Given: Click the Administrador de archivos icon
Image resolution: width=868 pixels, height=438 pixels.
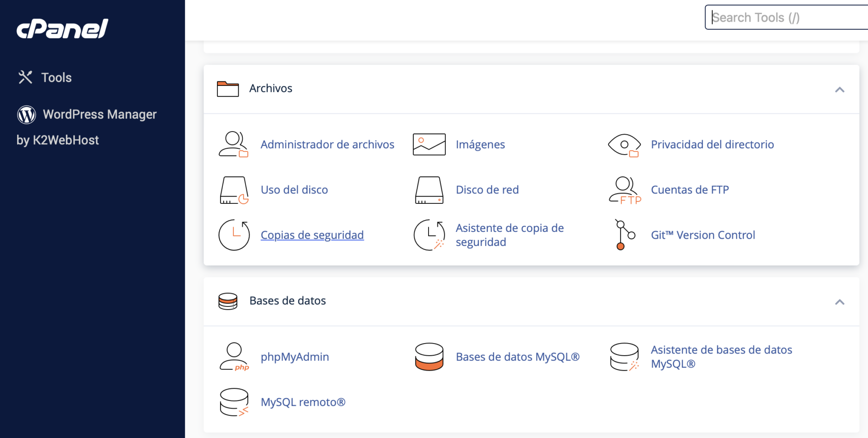Looking at the screenshot, I should tap(234, 144).
